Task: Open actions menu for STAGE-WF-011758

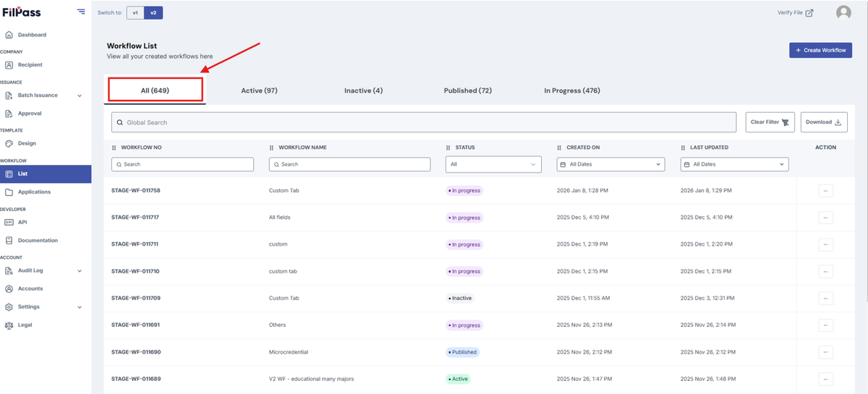Action: [825, 191]
